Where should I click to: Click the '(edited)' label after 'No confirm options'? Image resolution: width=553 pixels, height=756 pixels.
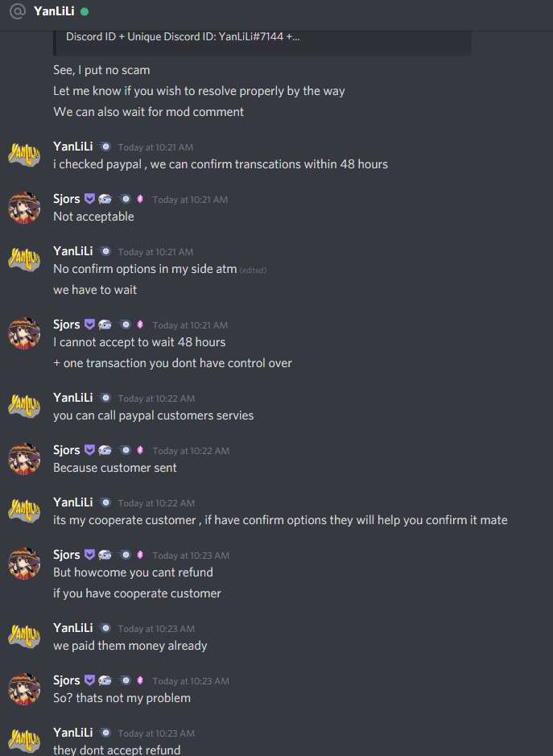(253, 271)
